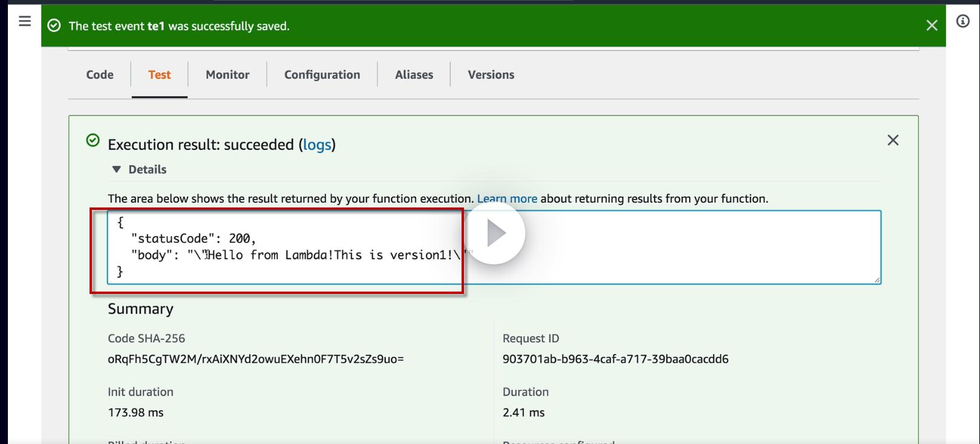Open the hamburger navigation menu

[25, 21]
